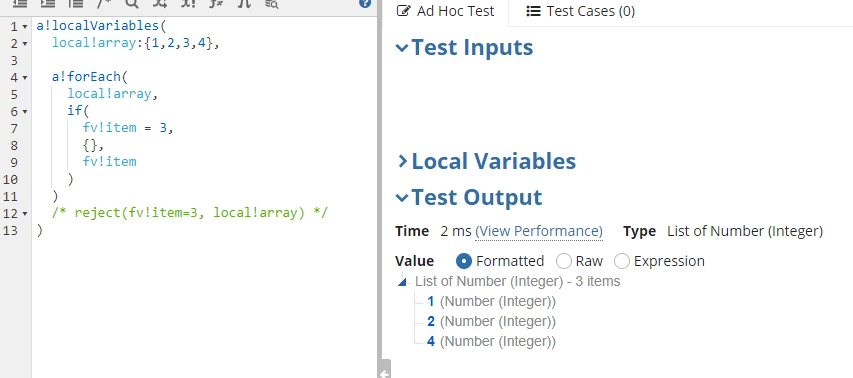This screenshot has height=378, width=853.
Task: Place cursor on 'local!array:{1,2,3,4},' code line
Action: [x=135, y=43]
